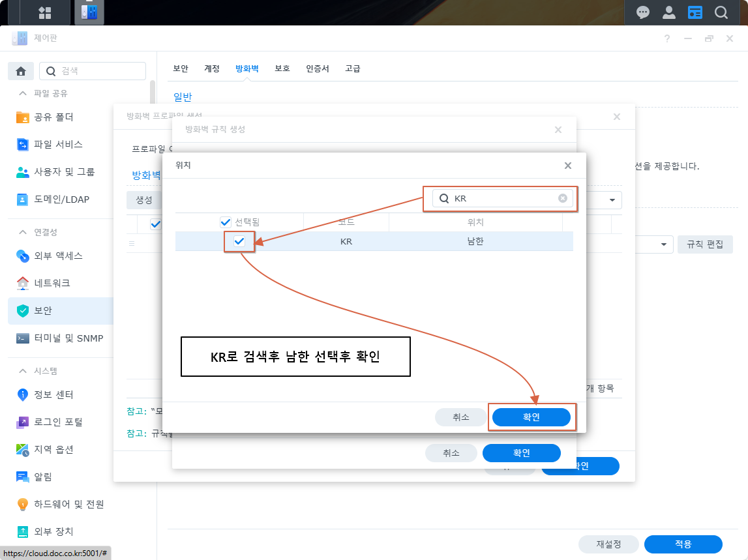Click the KR code cell

tap(346, 242)
